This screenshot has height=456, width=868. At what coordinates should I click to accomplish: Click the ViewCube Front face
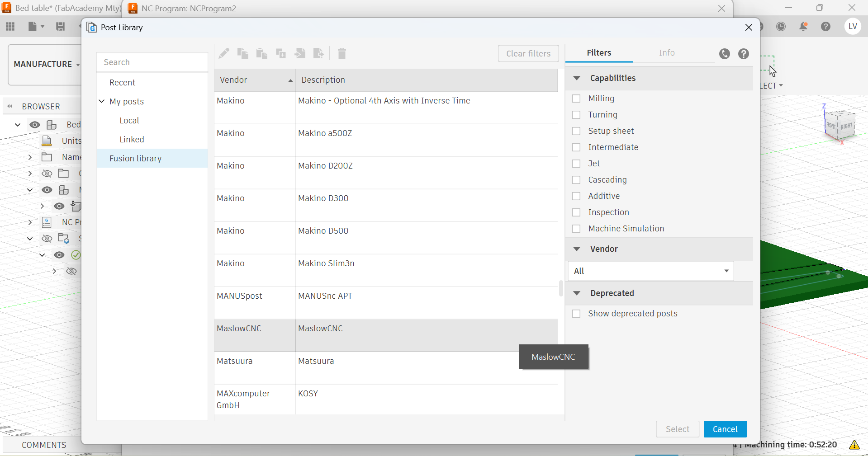click(x=831, y=126)
